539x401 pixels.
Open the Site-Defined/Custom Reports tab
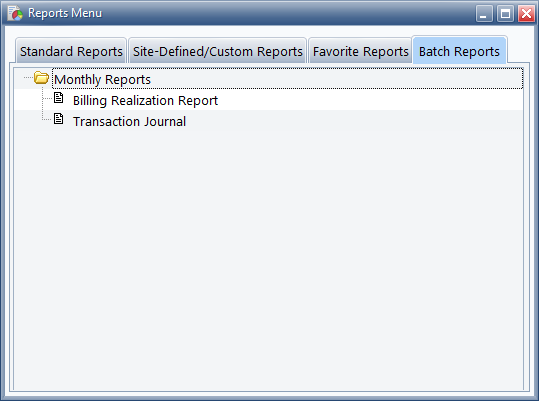click(x=218, y=51)
